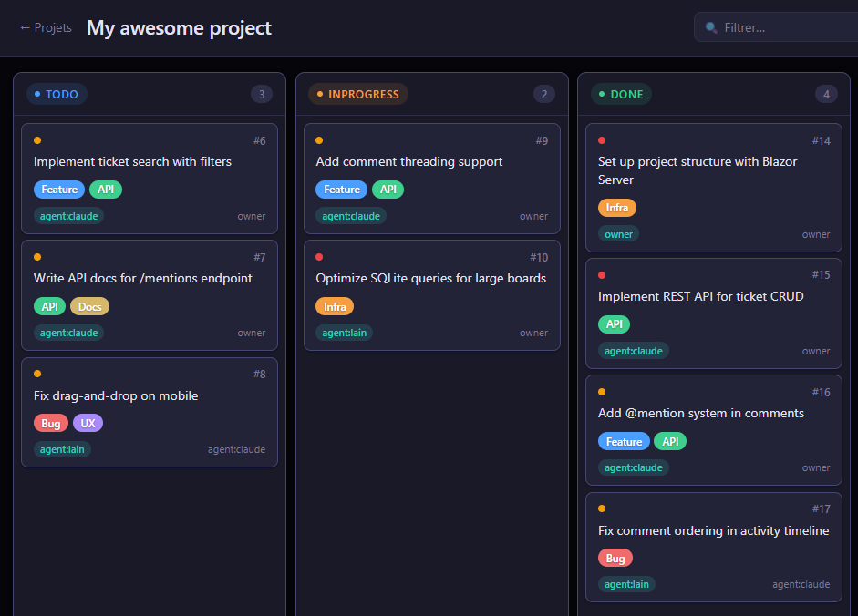
Task: Select the TODO column header badge
Action: click(x=57, y=94)
